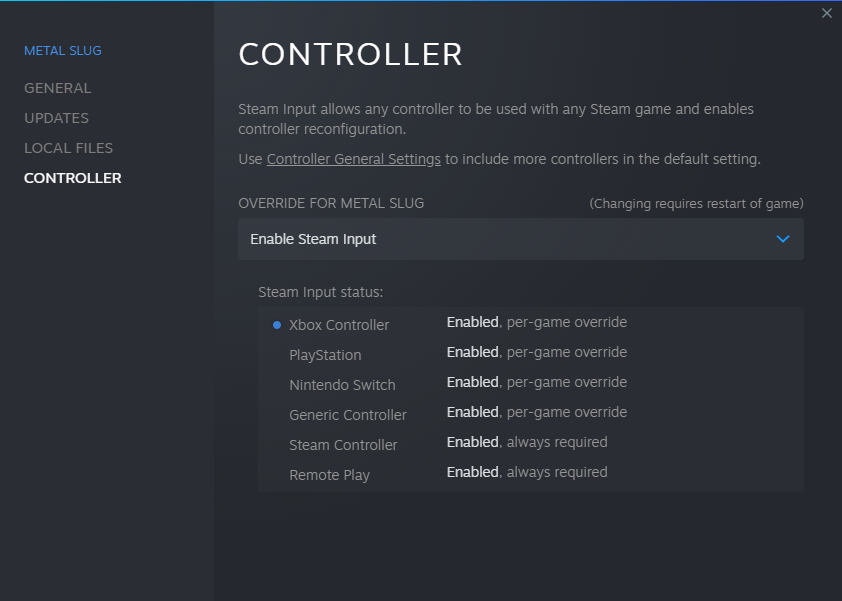Go to the Local Files tab
Screen dimensions: 842x601
[x=68, y=148]
